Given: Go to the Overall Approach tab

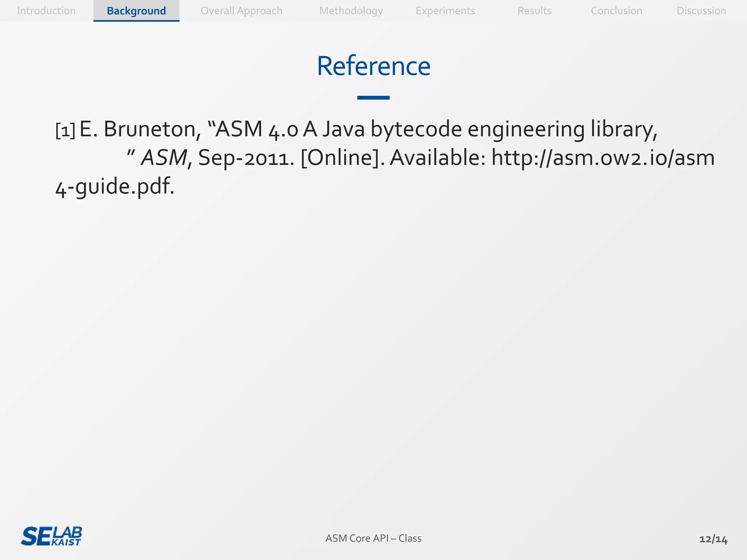Looking at the screenshot, I should point(241,11).
